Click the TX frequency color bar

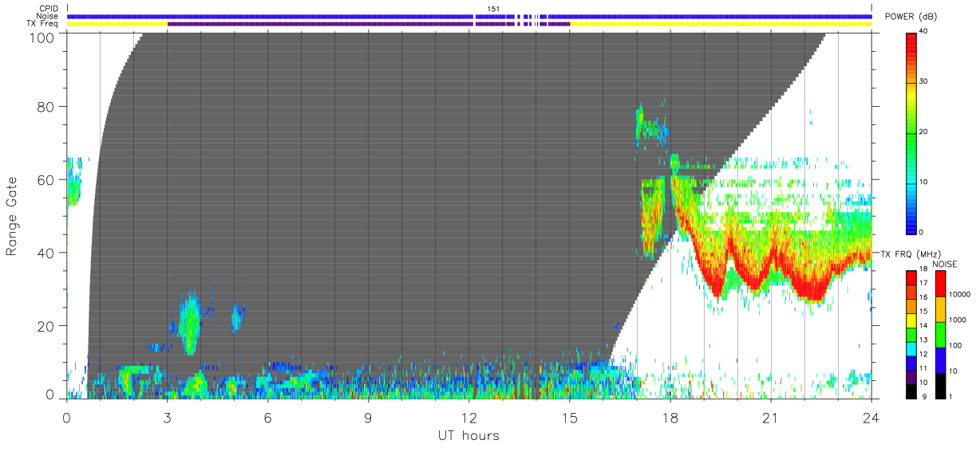pyautogui.click(x=911, y=335)
